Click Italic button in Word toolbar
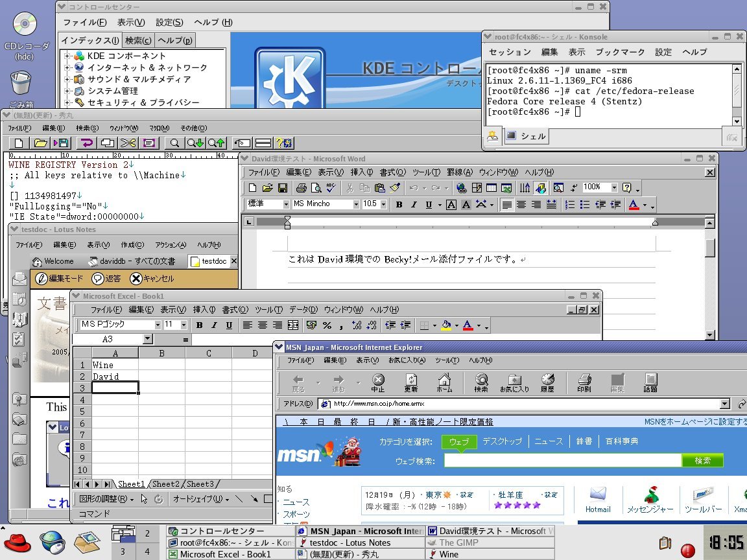Viewport: 747px width, 560px height. (414, 205)
